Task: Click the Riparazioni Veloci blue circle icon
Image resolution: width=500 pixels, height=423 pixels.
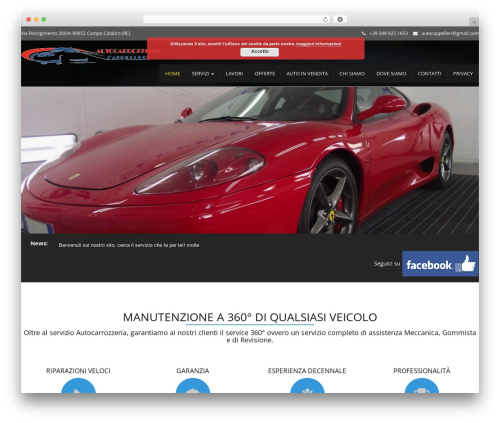Action: (x=78, y=386)
